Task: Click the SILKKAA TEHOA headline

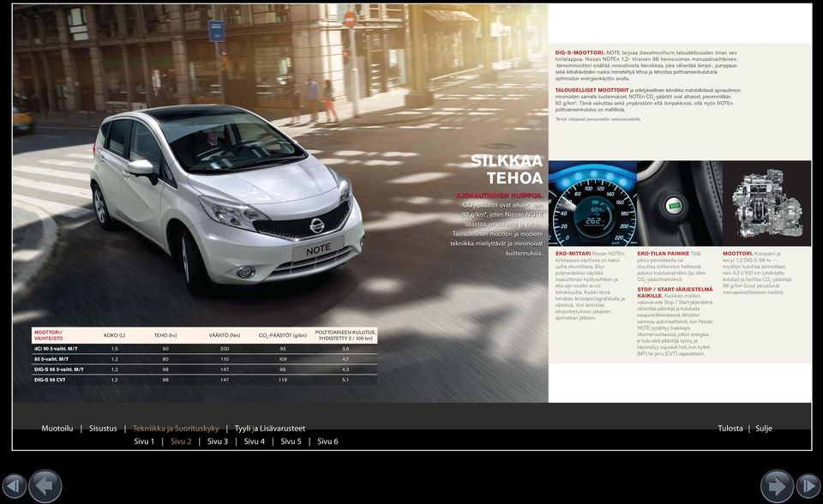Action: pyautogui.click(x=507, y=169)
